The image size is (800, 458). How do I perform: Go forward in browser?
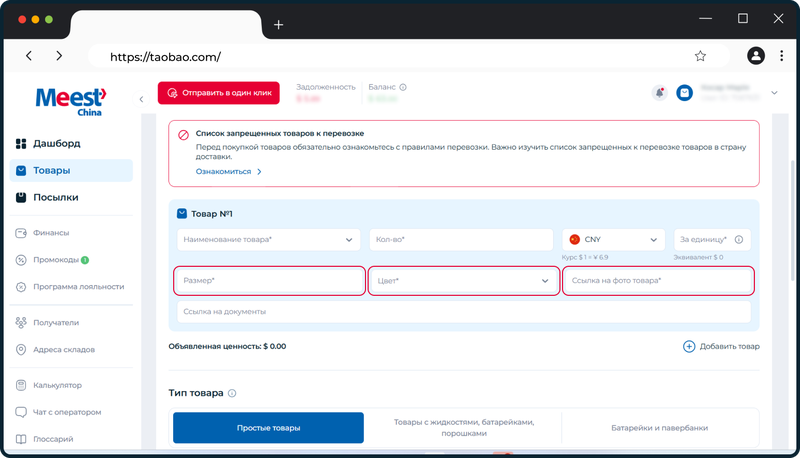pyautogui.click(x=59, y=56)
